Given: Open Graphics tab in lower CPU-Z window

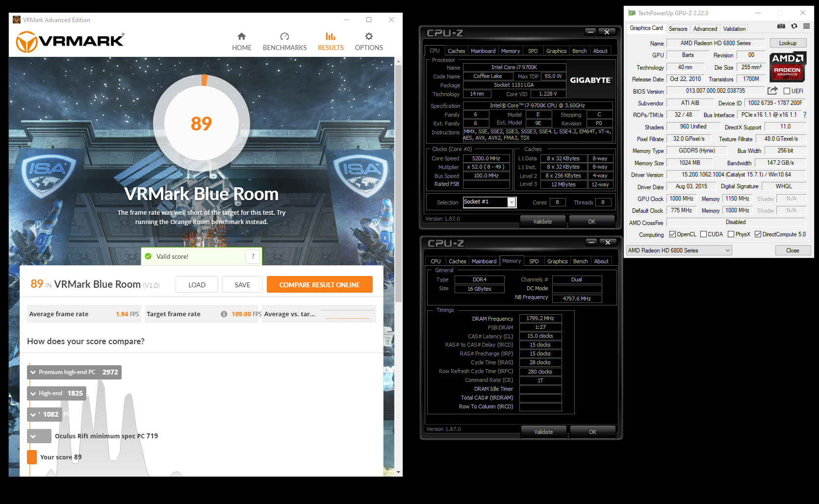Looking at the screenshot, I should coord(557,261).
